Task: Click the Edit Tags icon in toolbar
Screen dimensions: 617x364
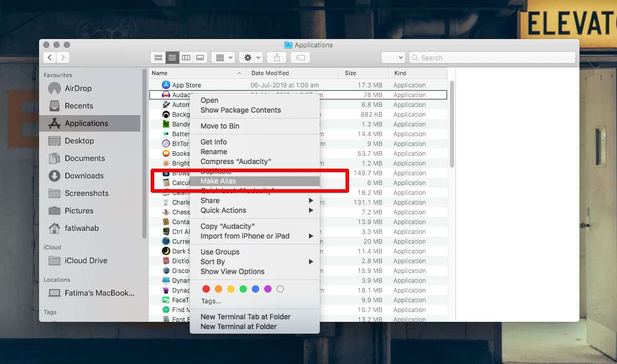Action: 300,57
